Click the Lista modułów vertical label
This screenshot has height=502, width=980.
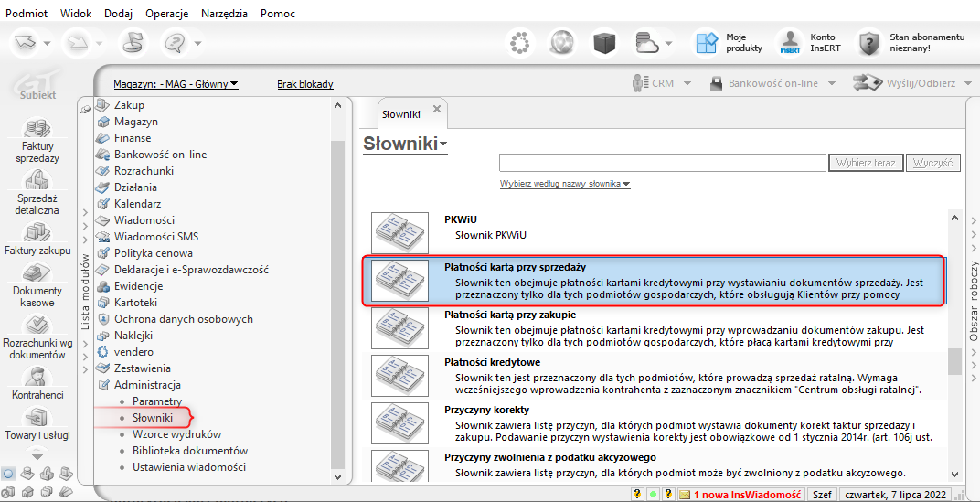click(x=86, y=291)
